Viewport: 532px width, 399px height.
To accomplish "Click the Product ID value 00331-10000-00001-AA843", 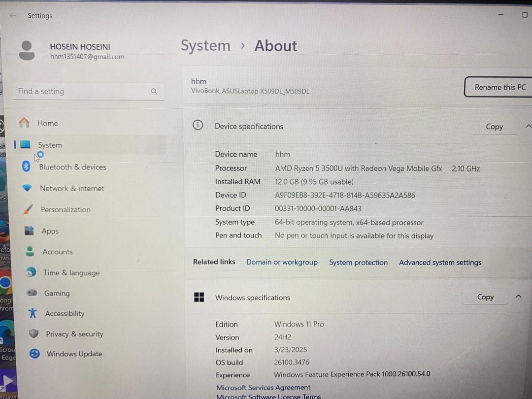I will [x=318, y=208].
